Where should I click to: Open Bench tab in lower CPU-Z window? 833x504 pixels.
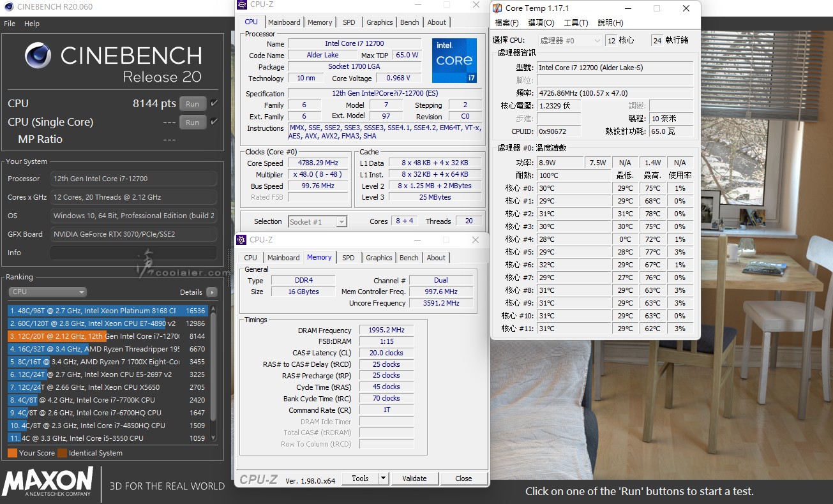[x=409, y=258]
